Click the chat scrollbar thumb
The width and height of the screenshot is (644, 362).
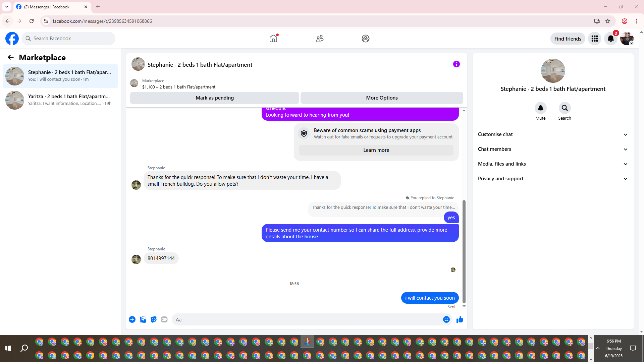pos(464,251)
